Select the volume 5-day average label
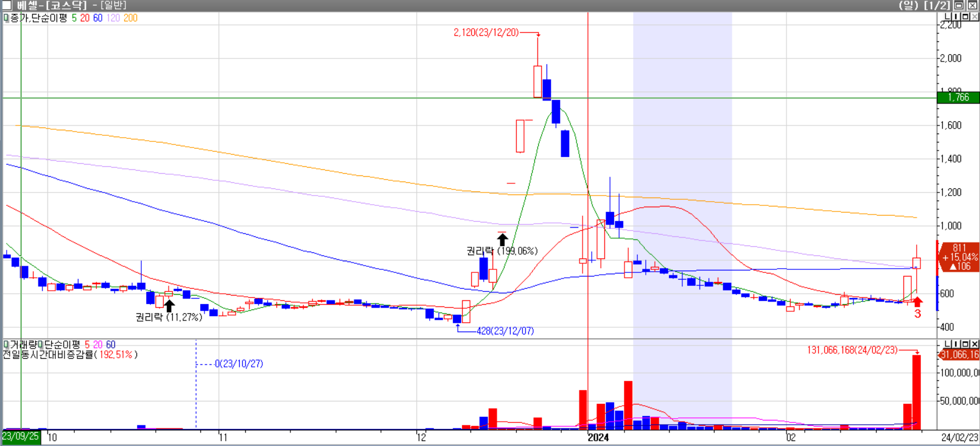The width and height of the screenshot is (980, 446). click(x=87, y=345)
